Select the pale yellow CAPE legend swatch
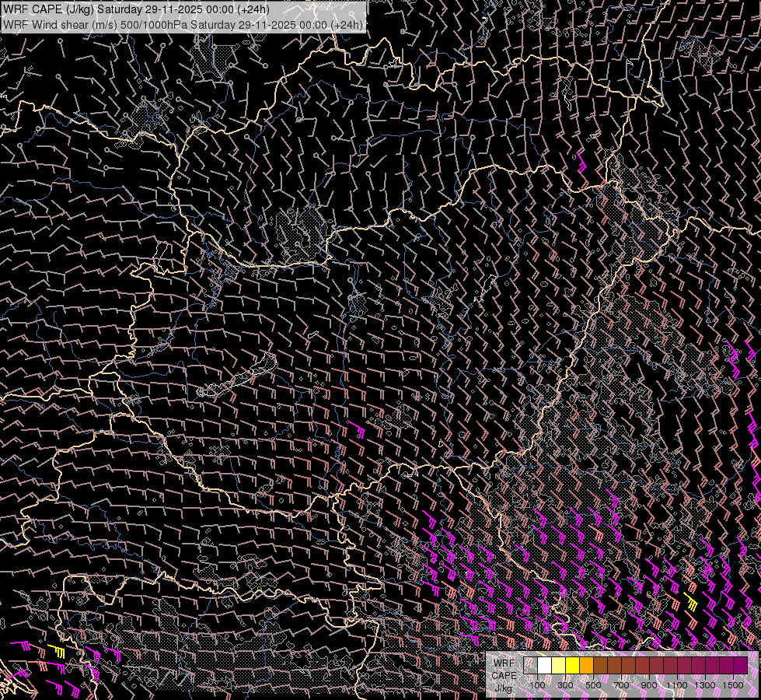Image resolution: width=761 pixels, height=700 pixels. click(559, 666)
